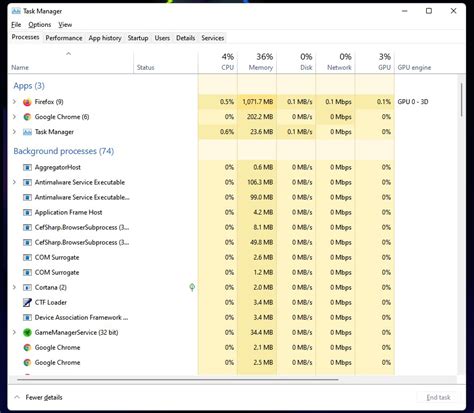The image size is (474, 413).
Task: Sort by the Memory column header
Action: 257,62
